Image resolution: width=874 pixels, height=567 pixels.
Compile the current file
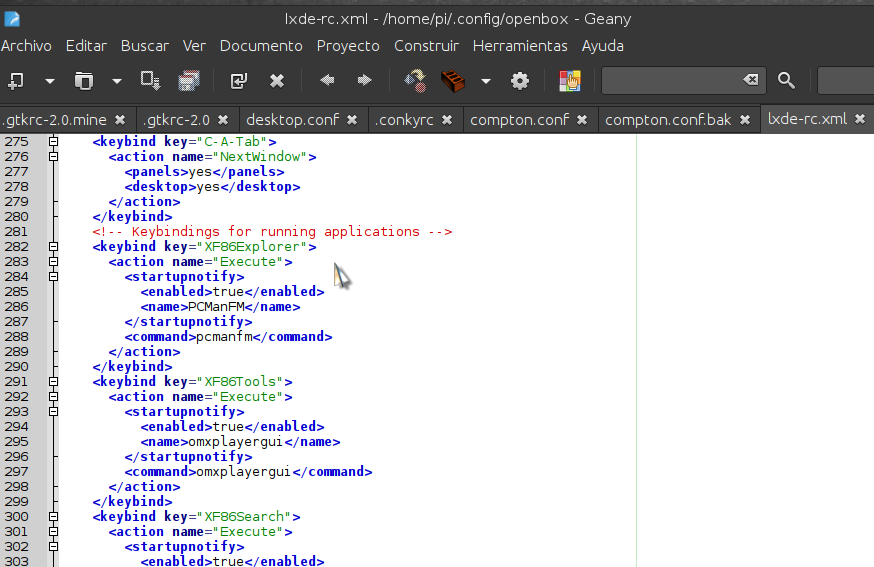pyautogui.click(x=415, y=81)
